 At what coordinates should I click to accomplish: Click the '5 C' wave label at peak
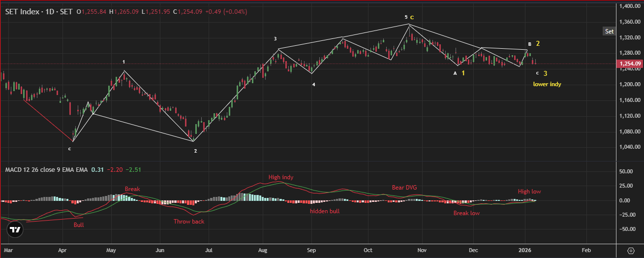(x=409, y=17)
